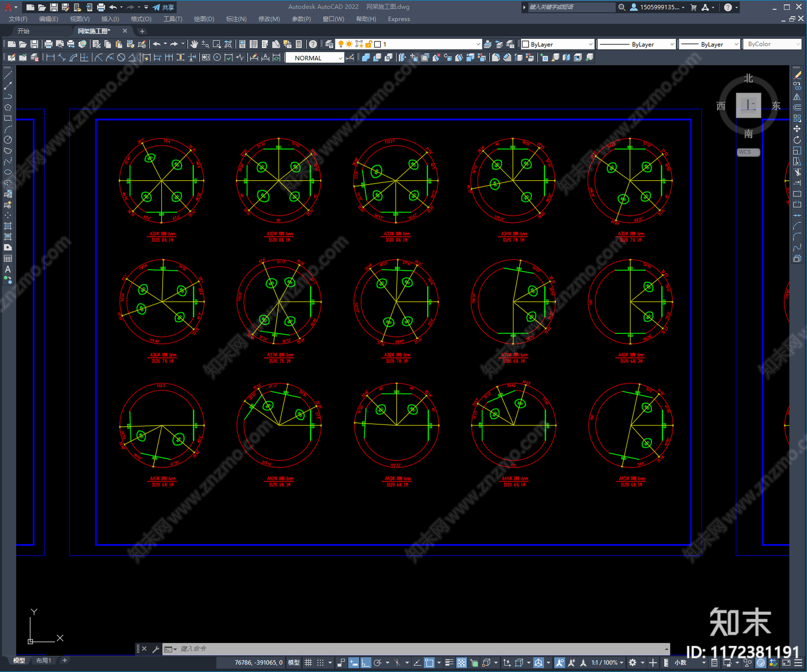Click the white color swatch in the ByLayer color box
Screen dimensions: 807x672
point(526,44)
